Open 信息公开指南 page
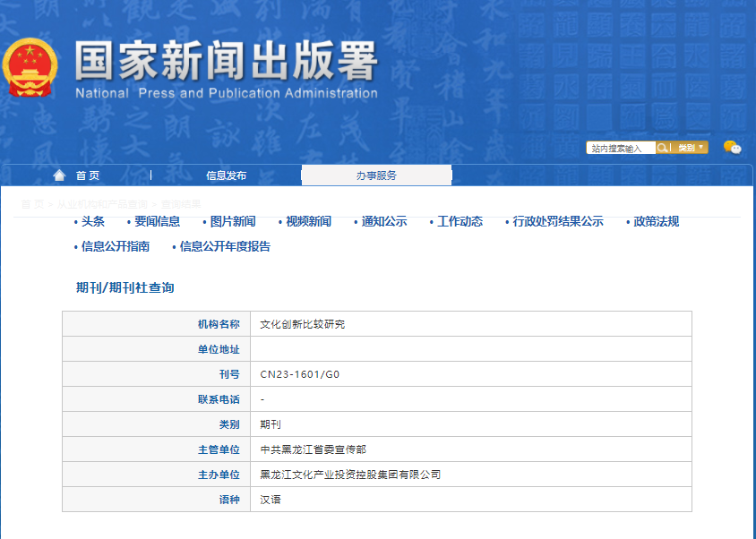This screenshot has height=539, width=756. coord(116,247)
